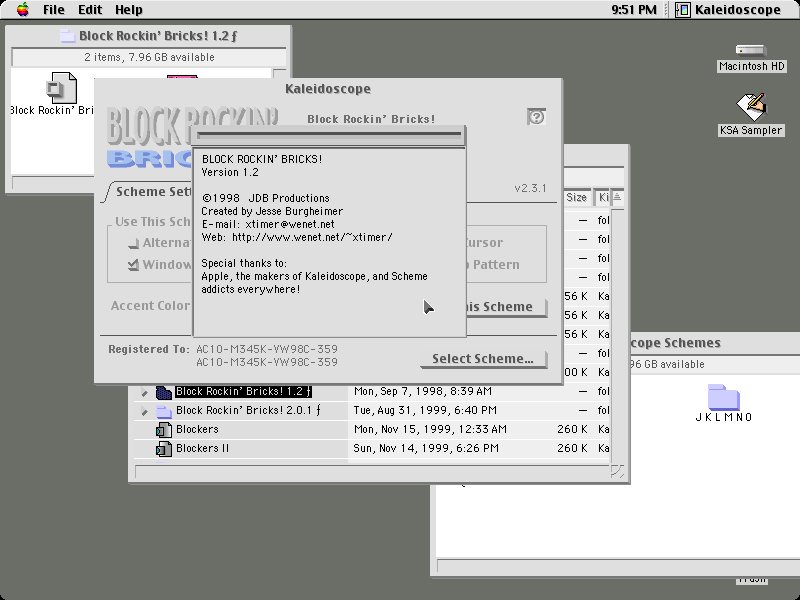This screenshot has width=800, height=600.
Task: Click the web address http://www.wenet.net/~xtimer/
Action: [x=312, y=237]
